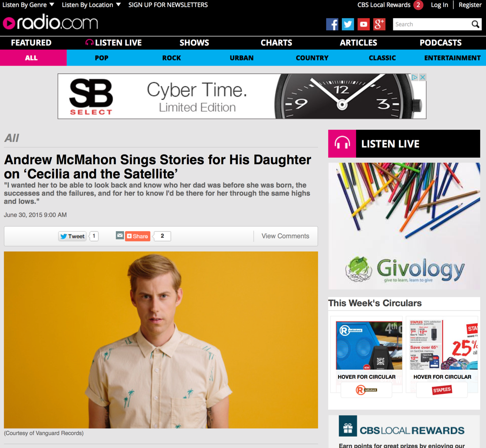Open the YouTube social icon
Image resolution: width=486 pixels, height=448 pixels.
click(x=364, y=24)
